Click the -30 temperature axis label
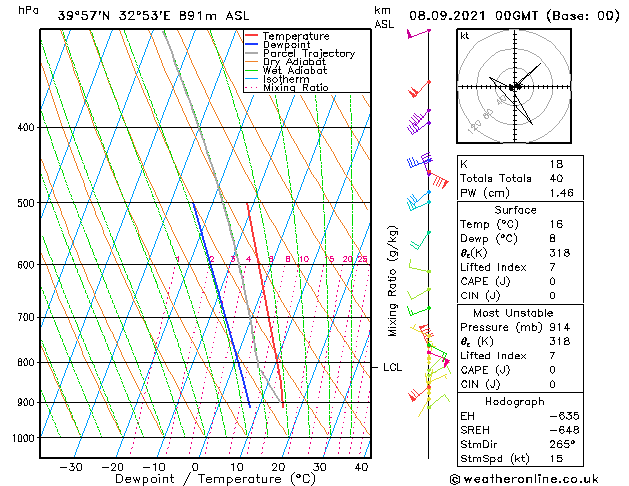The width and height of the screenshot is (629, 486). click(71, 467)
